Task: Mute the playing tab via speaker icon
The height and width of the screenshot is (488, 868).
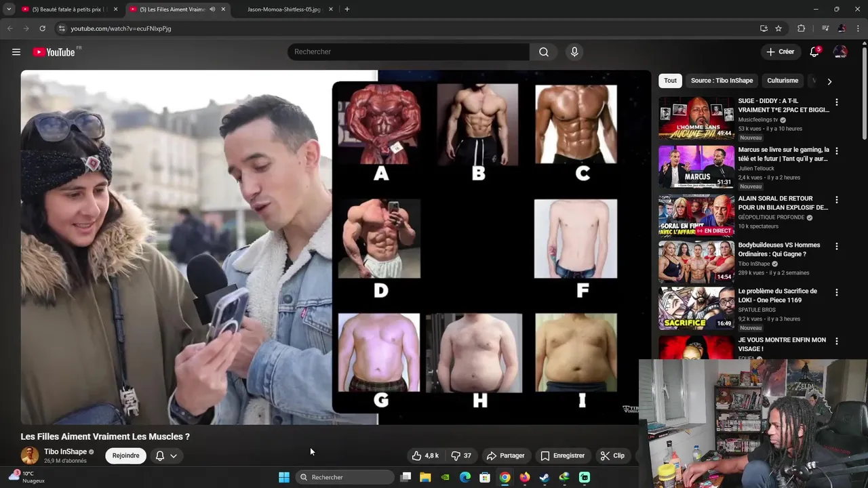Action: pyautogui.click(x=212, y=9)
